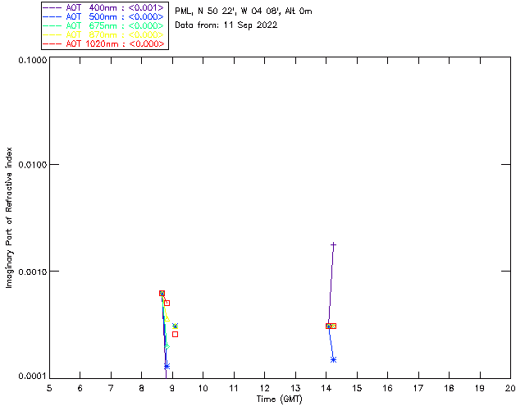Click the purple plus marker above time 14
This screenshot has width=525, height=420.
(x=333, y=245)
